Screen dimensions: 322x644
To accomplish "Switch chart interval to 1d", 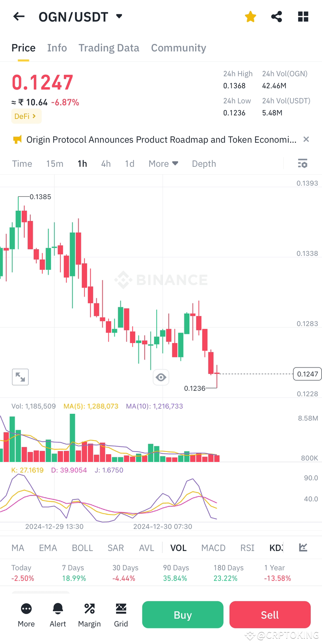I will pyautogui.click(x=129, y=163).
